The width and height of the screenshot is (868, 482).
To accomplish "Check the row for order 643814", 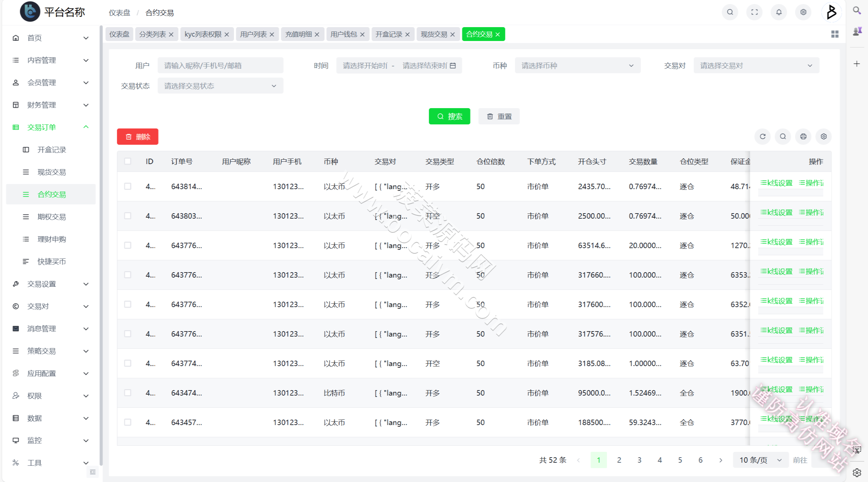I will 127,186.
